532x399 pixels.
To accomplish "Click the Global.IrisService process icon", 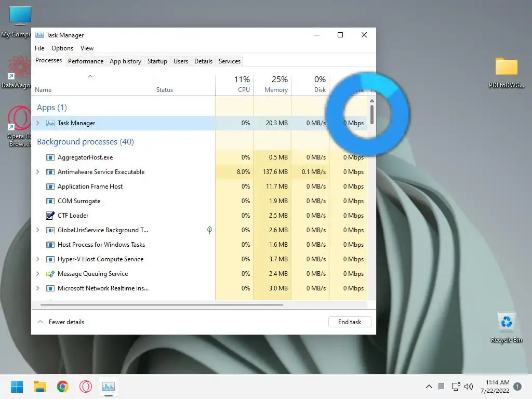I will pyautogui.click(x=50, y=230).
